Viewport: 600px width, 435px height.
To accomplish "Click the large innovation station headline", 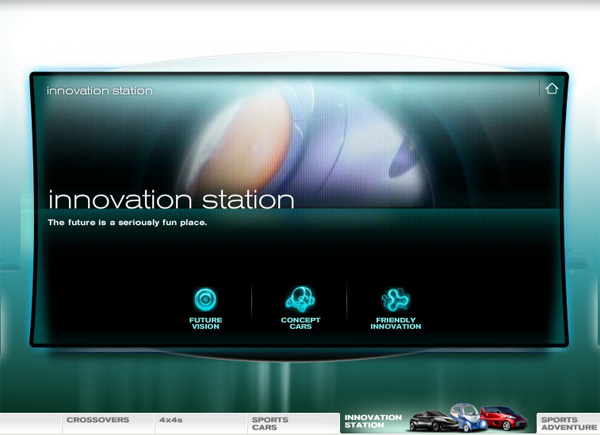I will pyautogui.click(x=171, y=200).
